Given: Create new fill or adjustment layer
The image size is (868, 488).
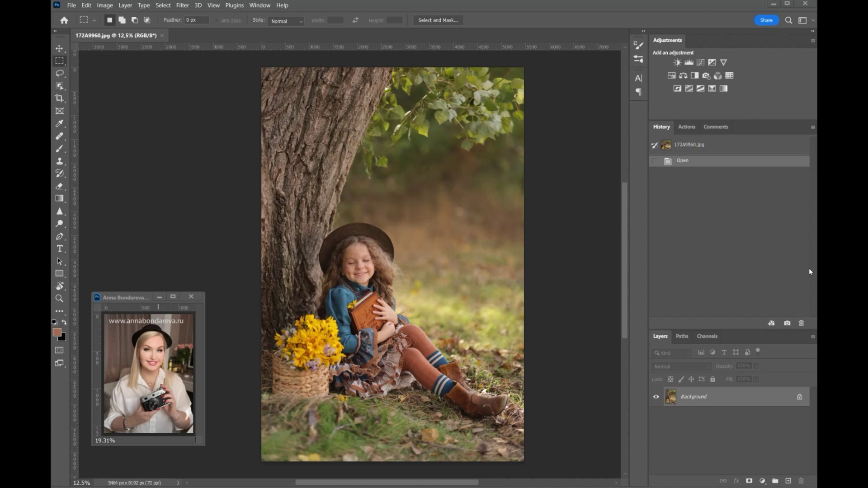Looking at the screenshot, I should coord(762,481).
